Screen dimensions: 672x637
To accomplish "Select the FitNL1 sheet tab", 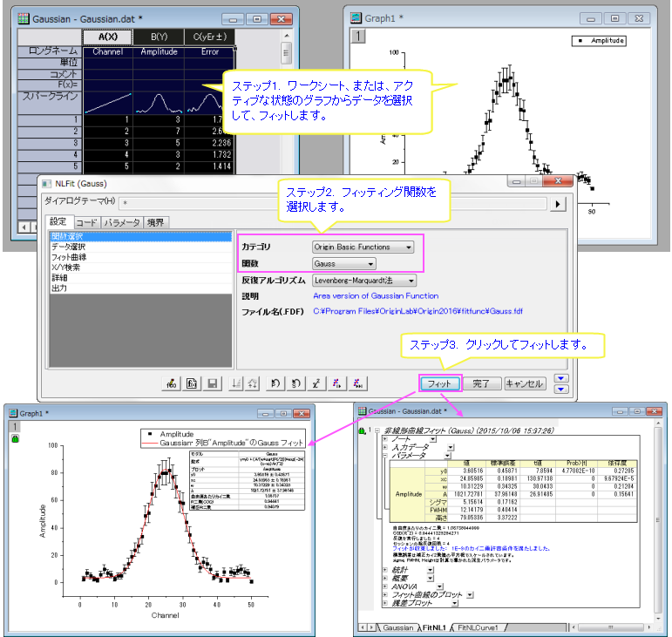I will pyautogui.click(x=434, y=627).
